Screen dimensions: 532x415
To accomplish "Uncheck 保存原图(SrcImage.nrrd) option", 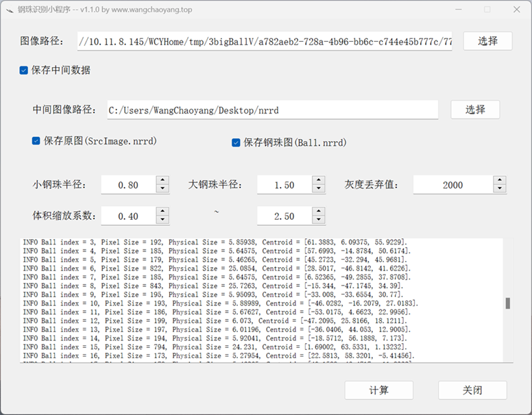I will (x=36, y=141).
